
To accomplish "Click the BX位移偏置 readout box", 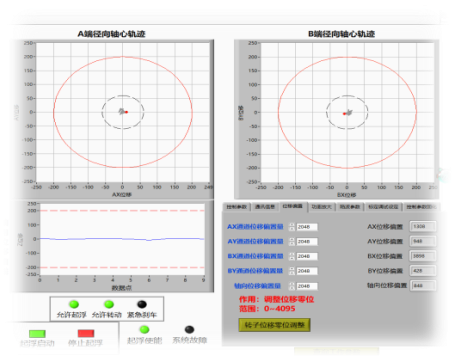I will pos(423,256).
